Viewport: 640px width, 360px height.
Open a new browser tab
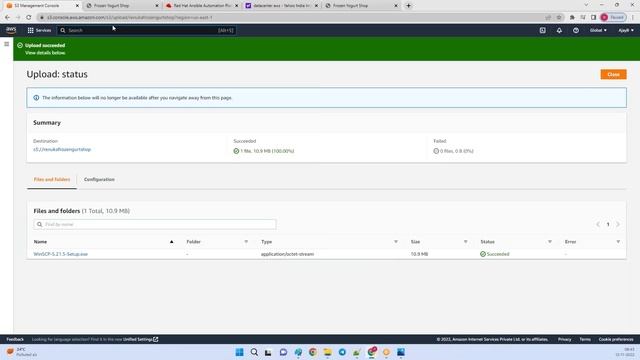pos(408,6)
